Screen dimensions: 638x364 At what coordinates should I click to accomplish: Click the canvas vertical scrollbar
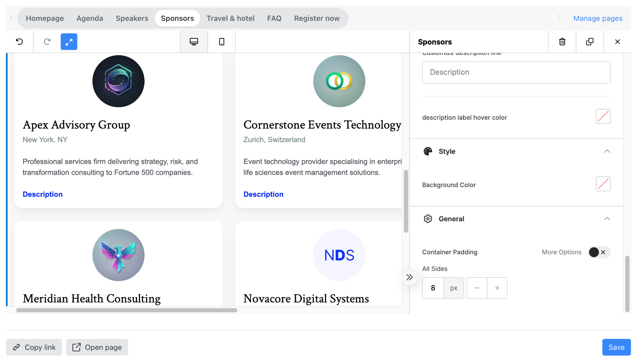406,201
